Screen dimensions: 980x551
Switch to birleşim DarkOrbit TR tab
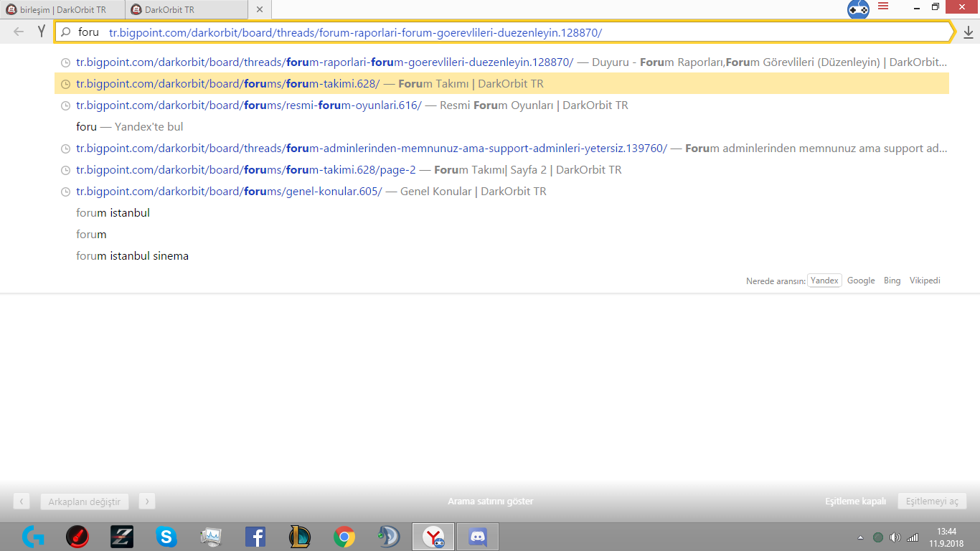coord(62,10)
